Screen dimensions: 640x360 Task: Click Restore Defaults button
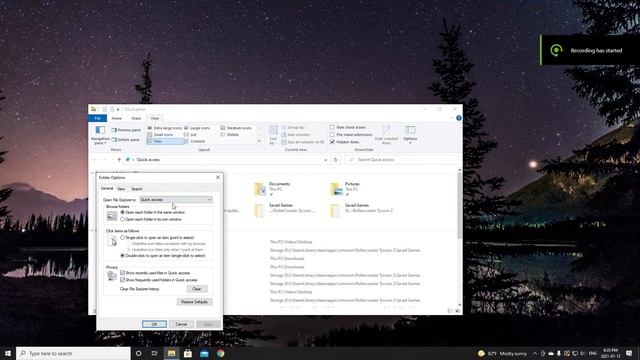click(x=194, y=302)
